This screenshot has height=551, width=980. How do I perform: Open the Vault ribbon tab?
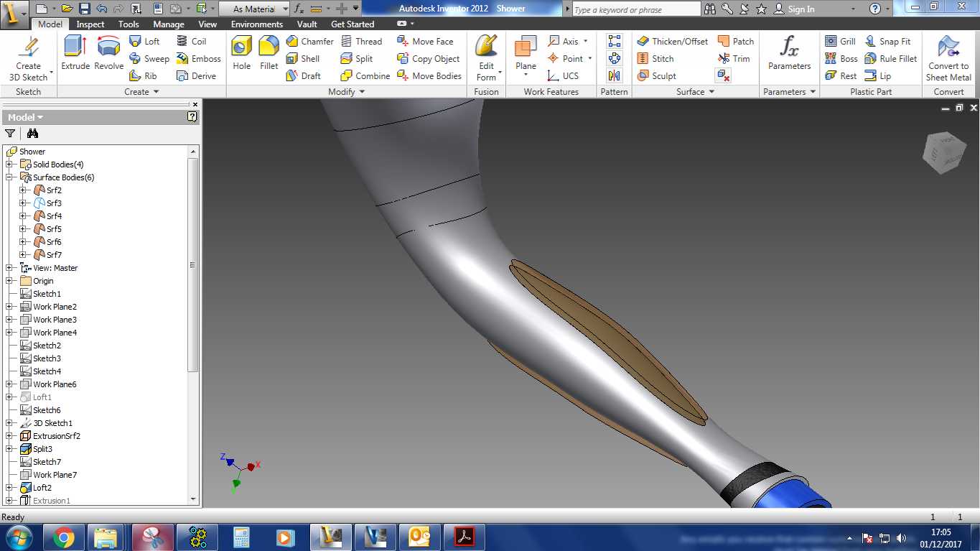coord(307,24)
